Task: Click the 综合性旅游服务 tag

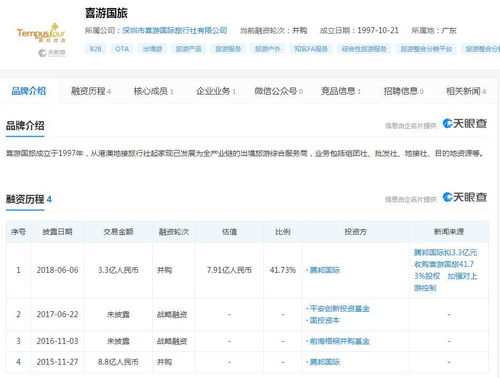Action: point(364,49)
